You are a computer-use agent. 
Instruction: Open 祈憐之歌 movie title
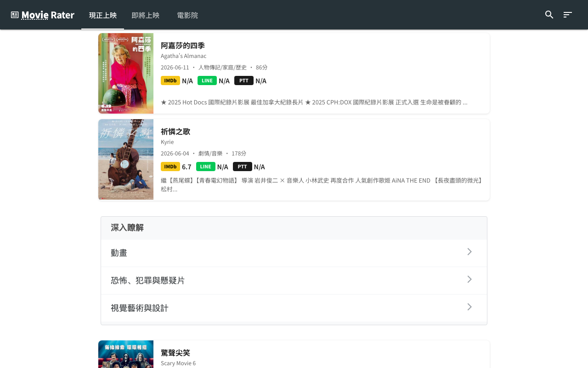175,131
